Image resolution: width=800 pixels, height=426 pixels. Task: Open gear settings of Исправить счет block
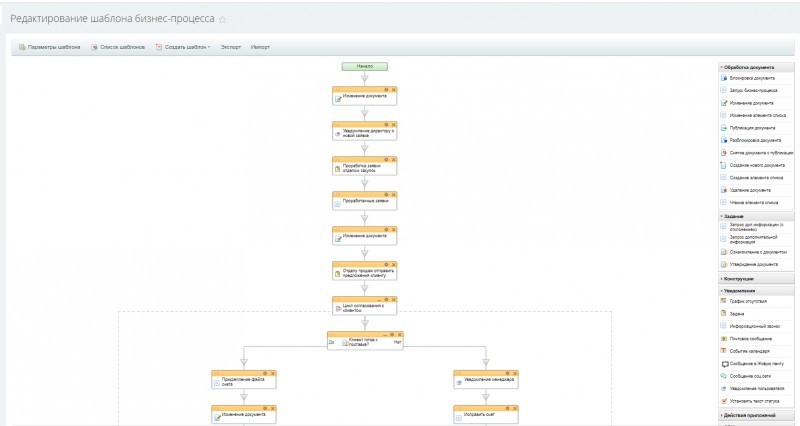(507, 409)
